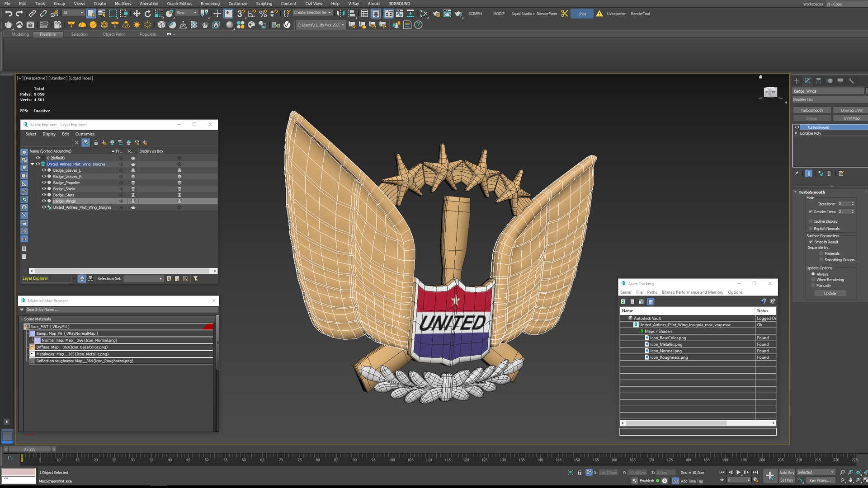Select the When Rendering update option

click(813, 280)
